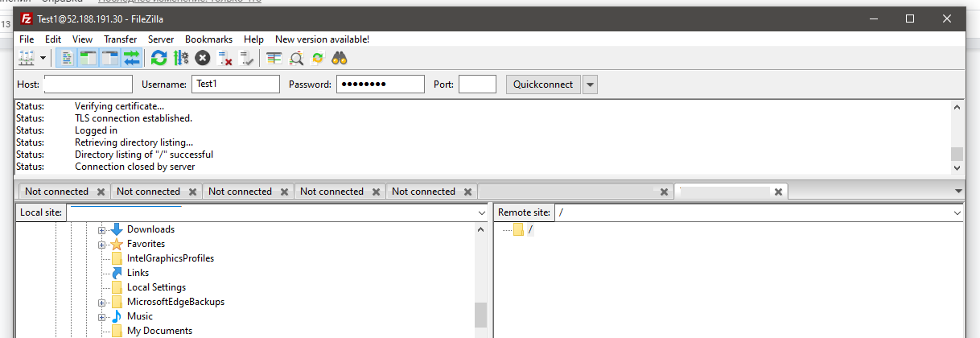
Task: Select the IntelGraphicsProfiles folder
Action: (171, 258)
